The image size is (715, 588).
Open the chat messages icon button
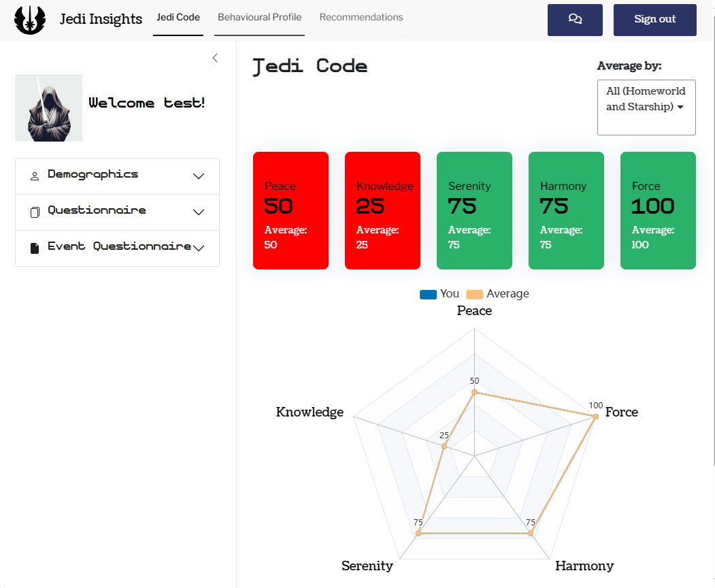pos(575,20)
